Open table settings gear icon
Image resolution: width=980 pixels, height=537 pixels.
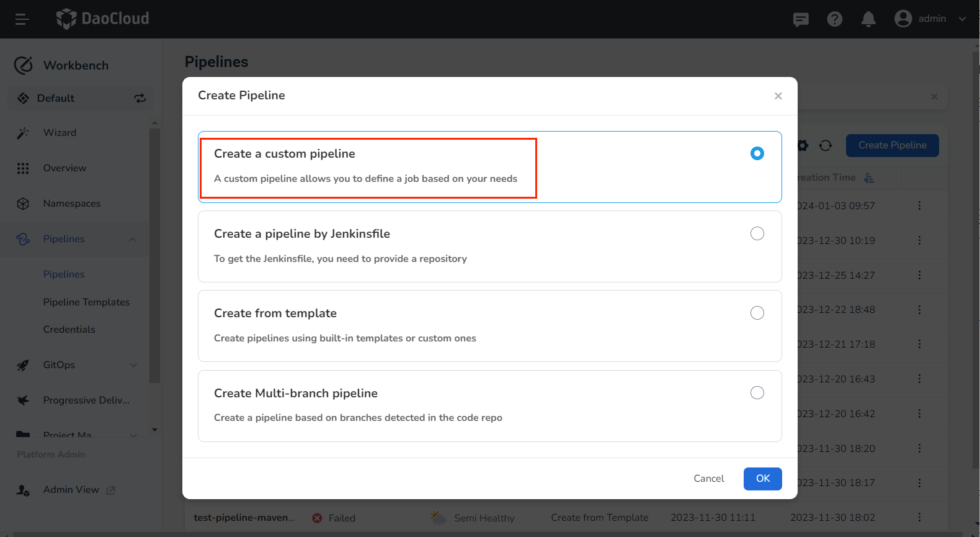click(803, 145)
